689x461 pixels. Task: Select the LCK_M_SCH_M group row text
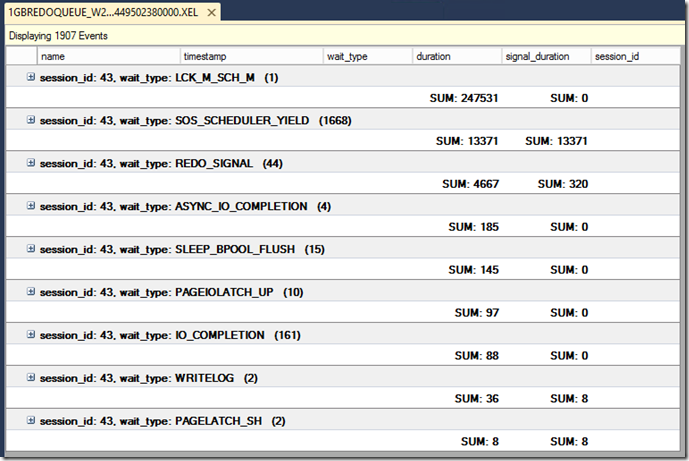(159, 78)
